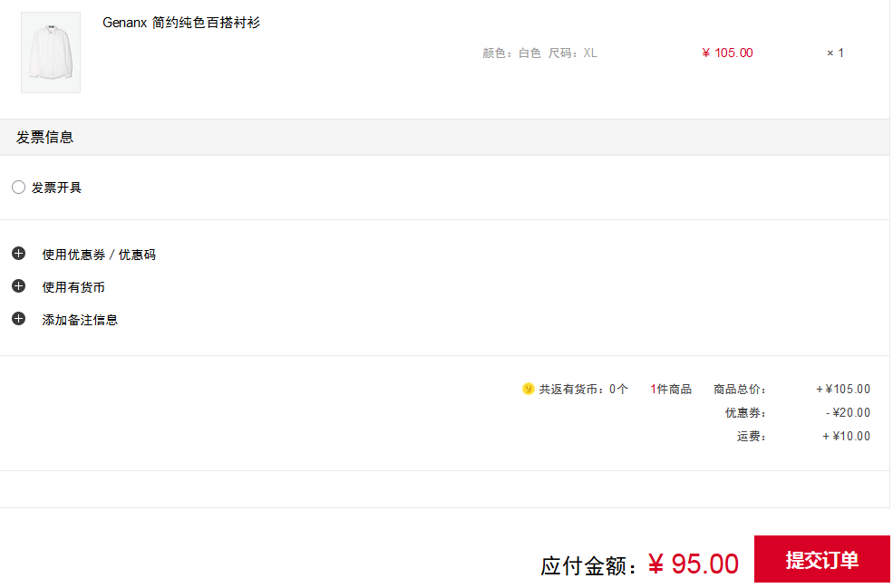Select the 发票开具 radio button
893x588 pixels.
(x=18, y=188)
